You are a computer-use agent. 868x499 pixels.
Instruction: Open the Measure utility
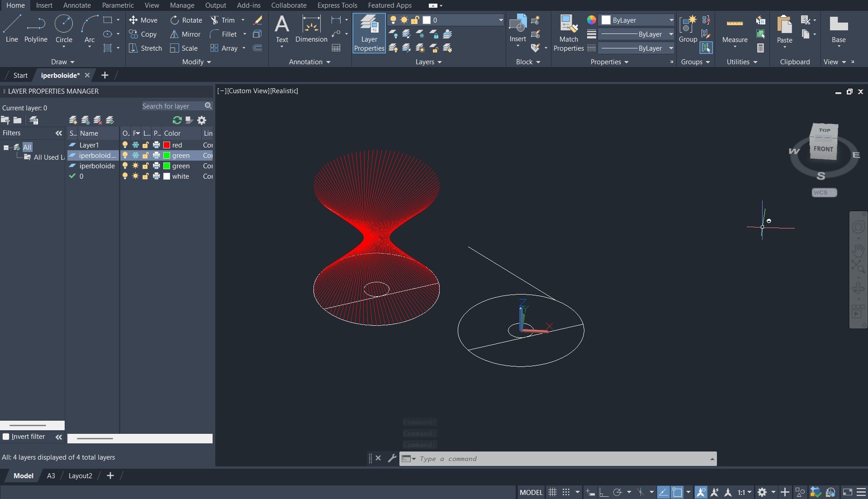[x=735, y=29]
